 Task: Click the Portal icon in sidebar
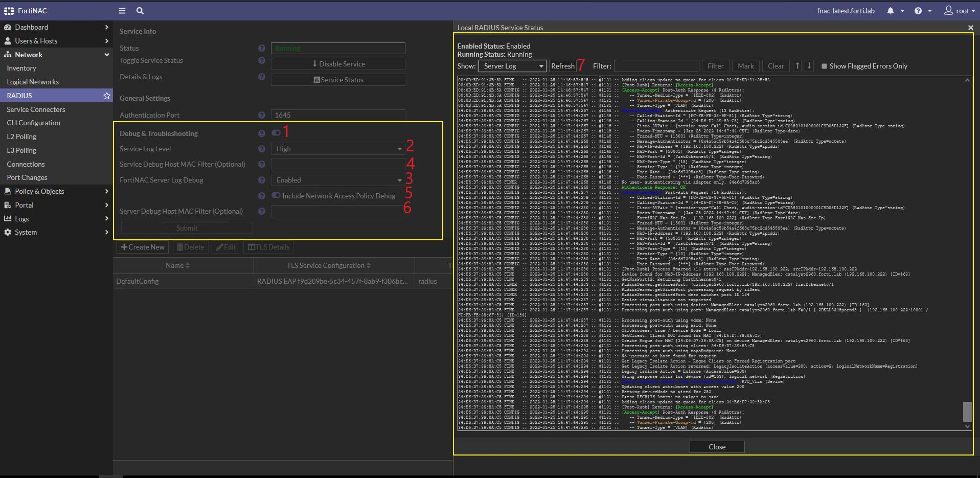tap(8, 205)
